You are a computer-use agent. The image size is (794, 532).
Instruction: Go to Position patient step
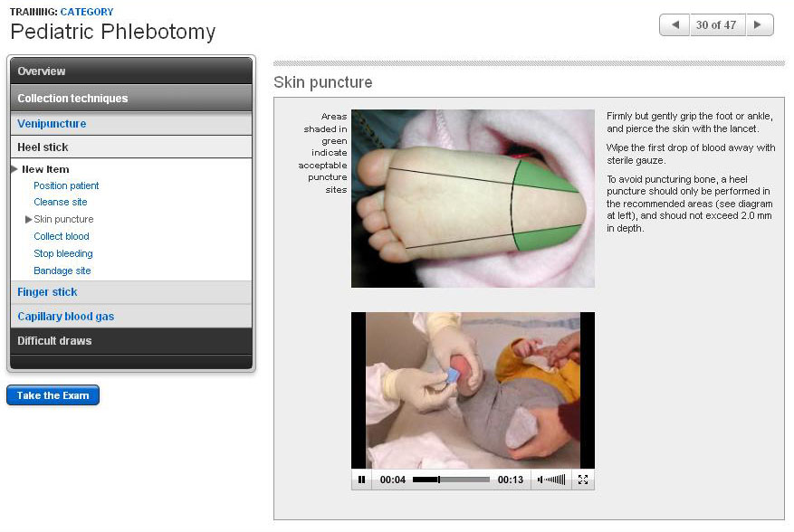[66, 185]
